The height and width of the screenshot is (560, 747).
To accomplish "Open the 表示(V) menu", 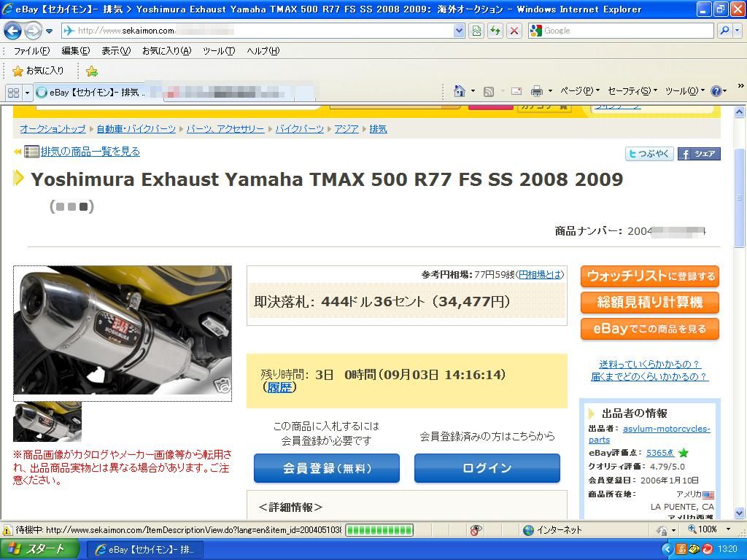I will pyautogui.click(x=116, y=51).
